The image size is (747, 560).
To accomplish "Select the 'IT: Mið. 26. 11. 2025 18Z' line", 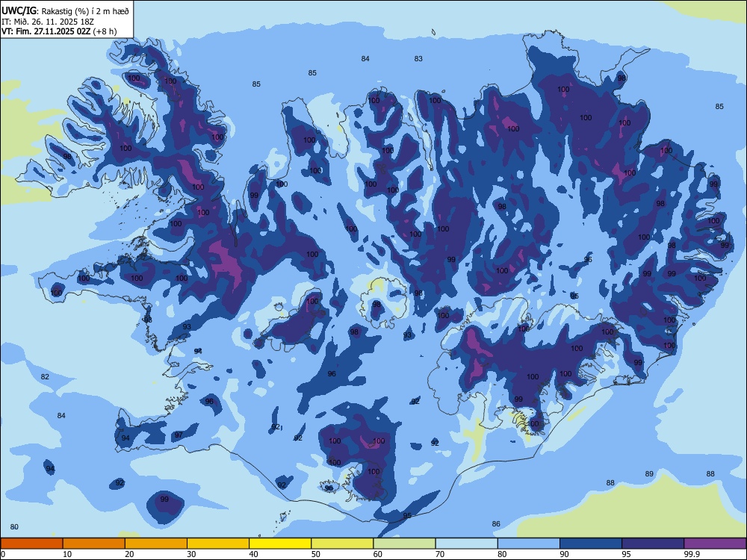I will [x=48, y=22].
